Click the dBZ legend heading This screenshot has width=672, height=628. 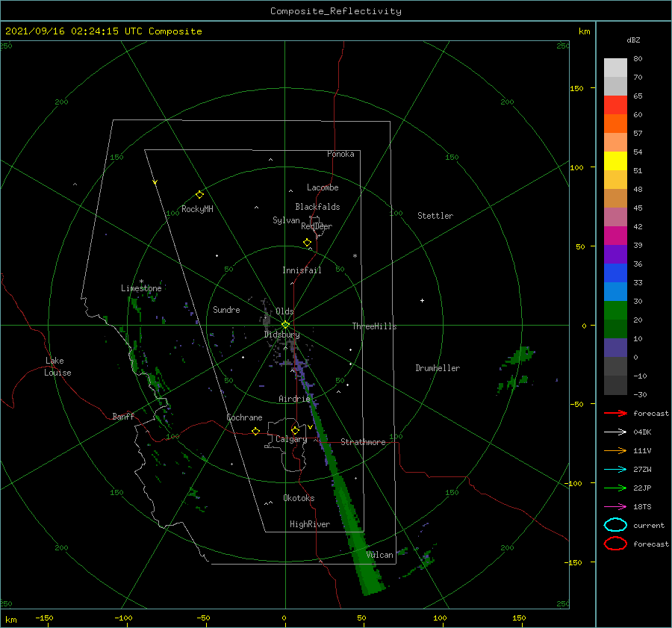(633, 40)
